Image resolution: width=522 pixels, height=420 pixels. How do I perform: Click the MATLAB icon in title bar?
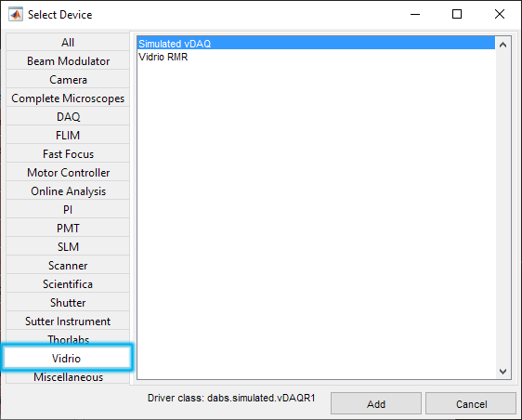pos(16,14)
